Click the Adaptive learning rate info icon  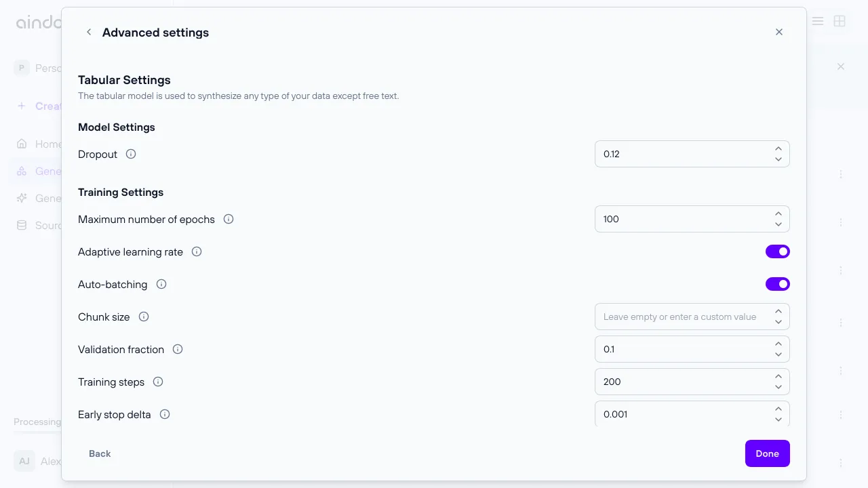click(x=196, y=251)
